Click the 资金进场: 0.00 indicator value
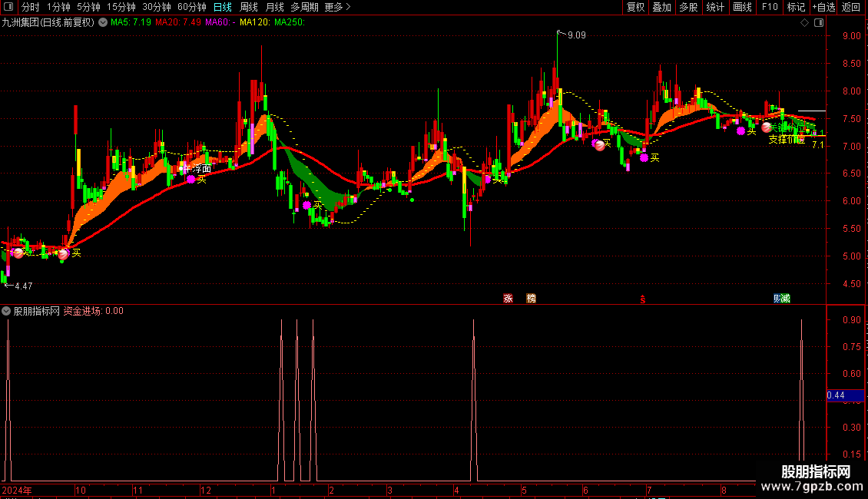 (93, 311)
